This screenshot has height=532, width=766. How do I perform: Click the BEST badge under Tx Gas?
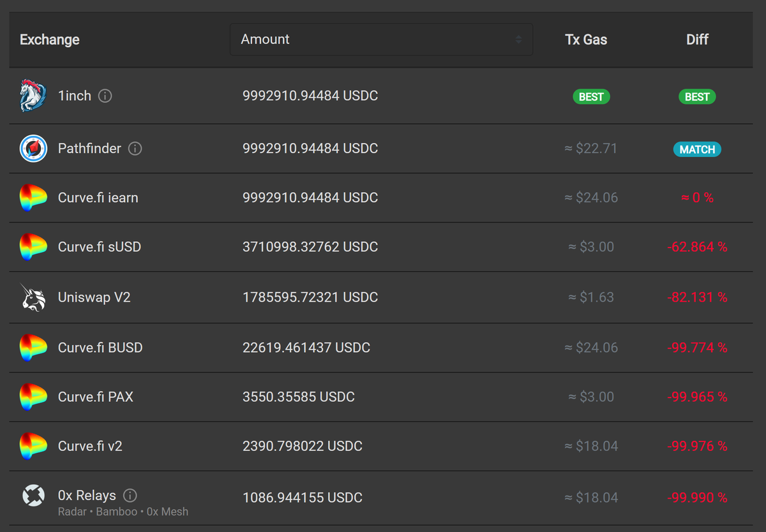click(x=591, y=97)
